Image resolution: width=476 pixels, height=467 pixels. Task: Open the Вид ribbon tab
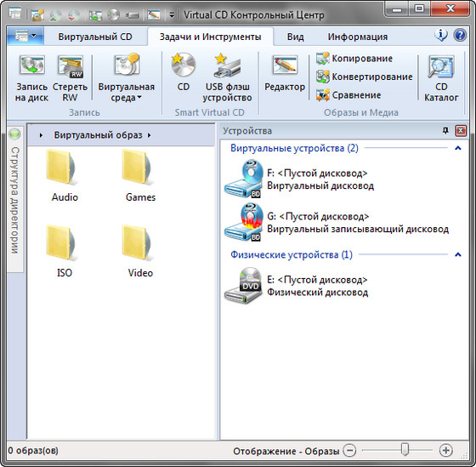pyautogui.click(x=296, y=37)
